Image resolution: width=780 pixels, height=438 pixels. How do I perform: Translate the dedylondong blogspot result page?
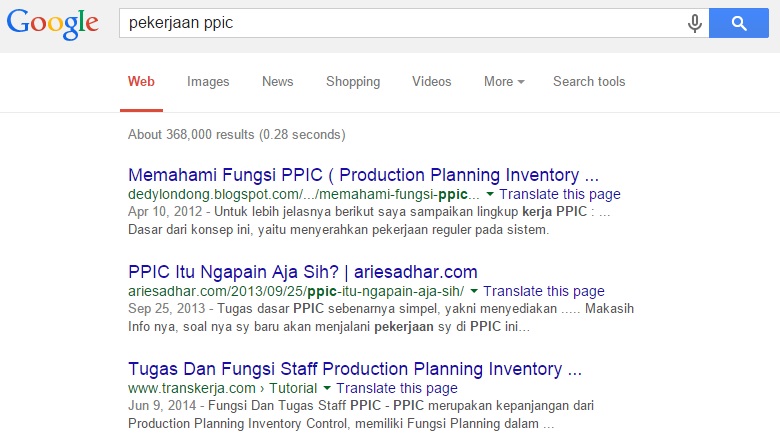point(559,195)
